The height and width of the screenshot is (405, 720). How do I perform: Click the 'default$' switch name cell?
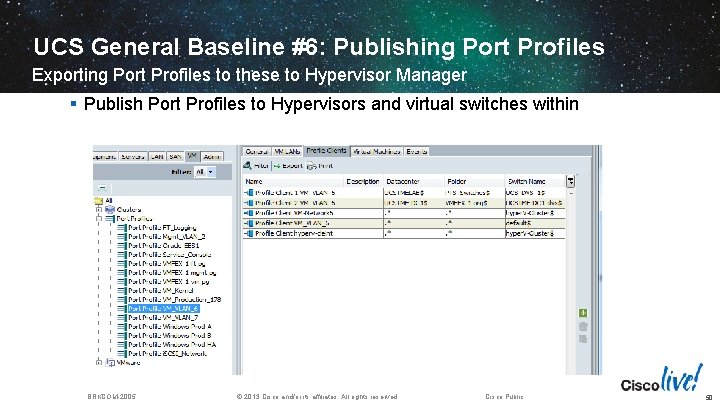tap(535, 223)
